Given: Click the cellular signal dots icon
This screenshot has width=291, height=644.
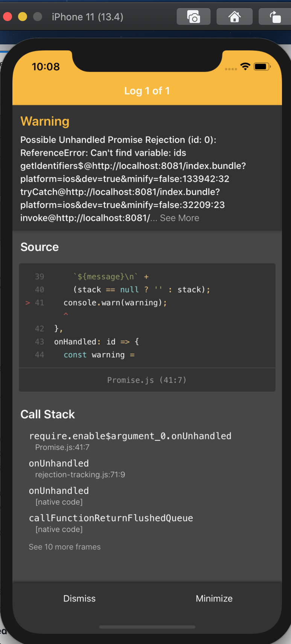Looking at the screenshot, I should pyautogui.click(x=230, y=68).
